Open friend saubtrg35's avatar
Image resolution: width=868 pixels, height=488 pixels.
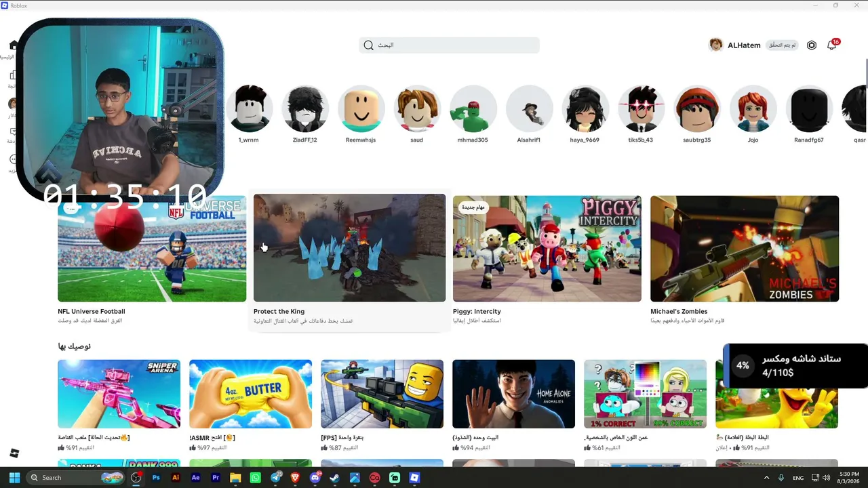click(x=697, y=108)
